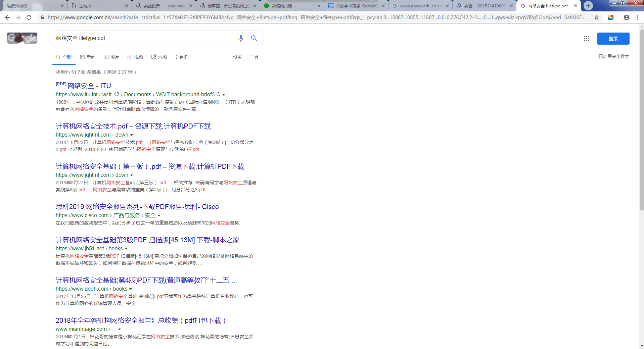Click the 已启用安全搜索 label

(614, 56)
